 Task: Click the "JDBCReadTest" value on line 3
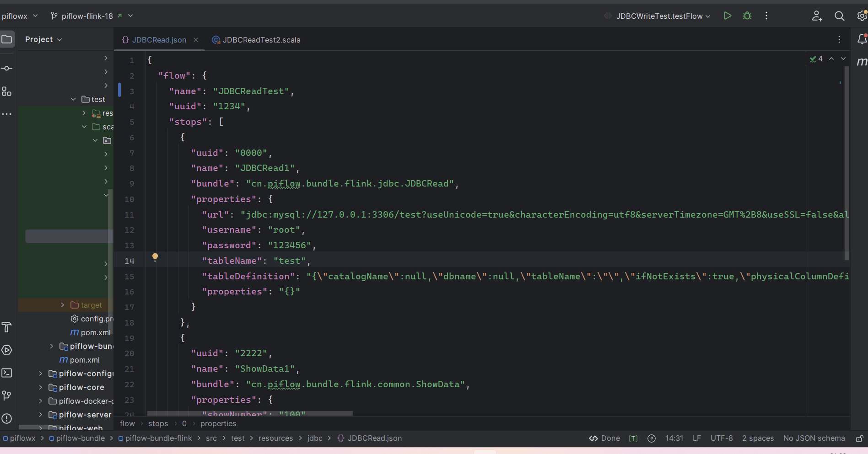(251, 91)
